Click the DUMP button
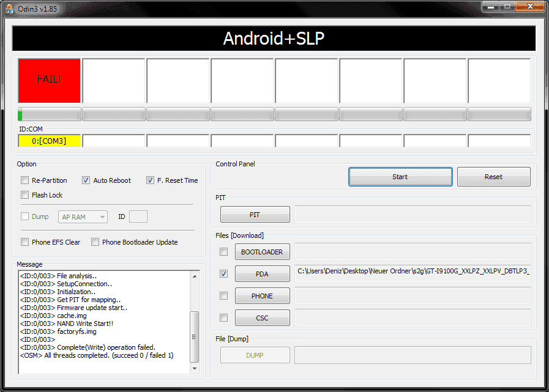 click(x=255, y=355)
